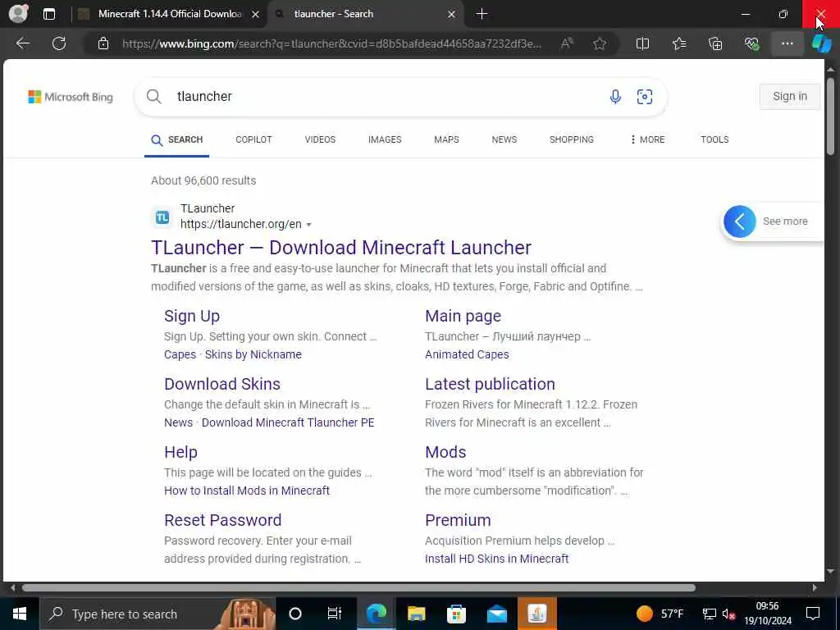
Task: Open Read aloud icon in address bar
Action: [567, 43]
